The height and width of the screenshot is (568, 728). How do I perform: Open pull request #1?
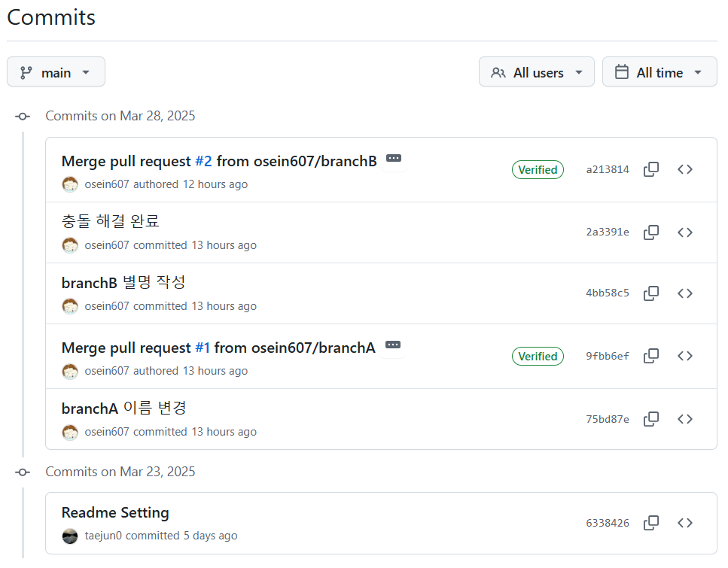(x=203, y=348)
